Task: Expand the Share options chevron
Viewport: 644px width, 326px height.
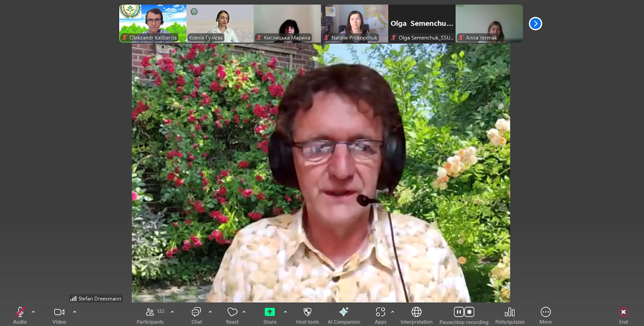Action: pos(285,312)
